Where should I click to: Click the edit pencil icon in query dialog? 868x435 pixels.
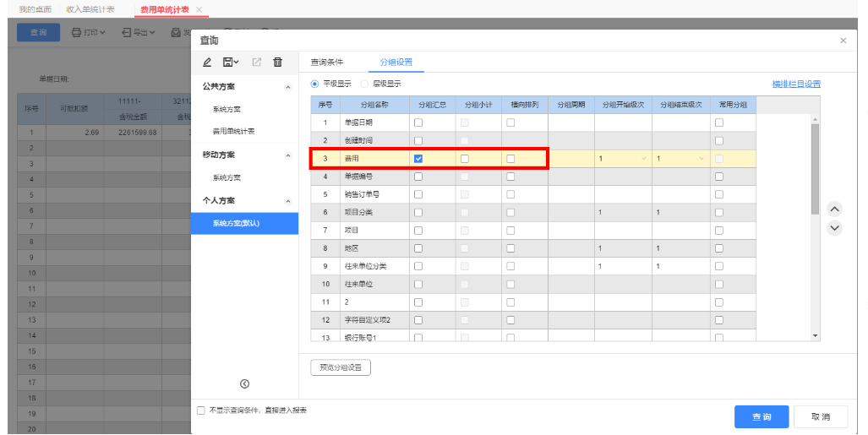point(207,62)
